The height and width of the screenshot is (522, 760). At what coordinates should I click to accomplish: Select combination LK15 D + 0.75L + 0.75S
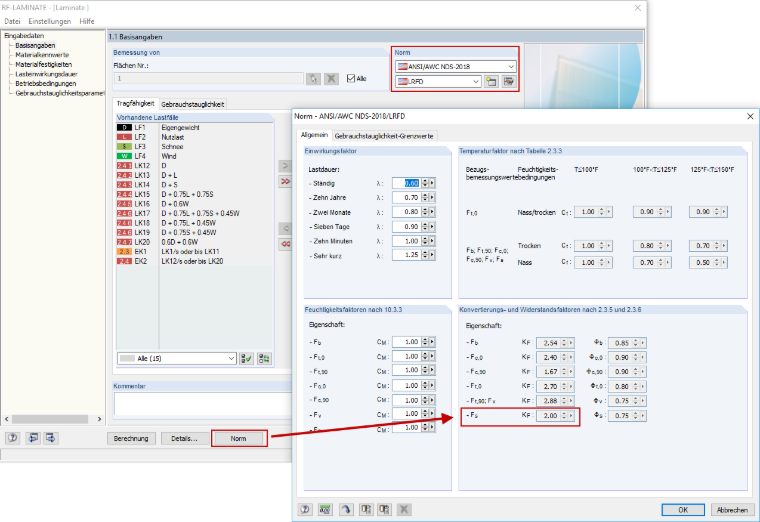tap(195, 194)
